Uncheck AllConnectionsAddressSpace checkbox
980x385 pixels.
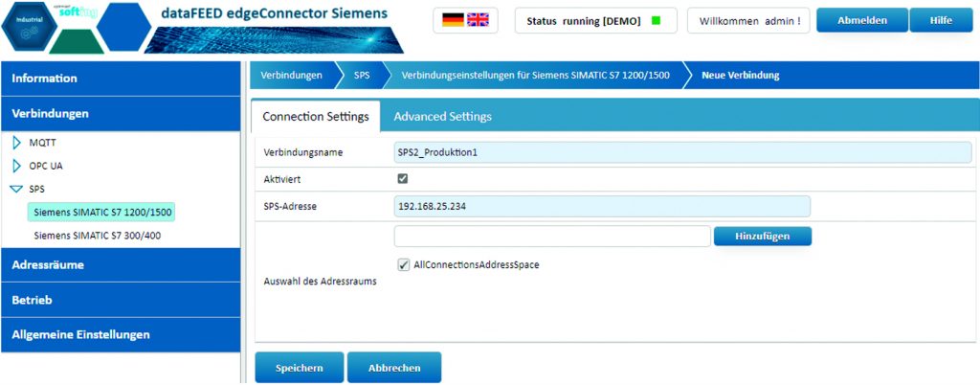(403, 264)
